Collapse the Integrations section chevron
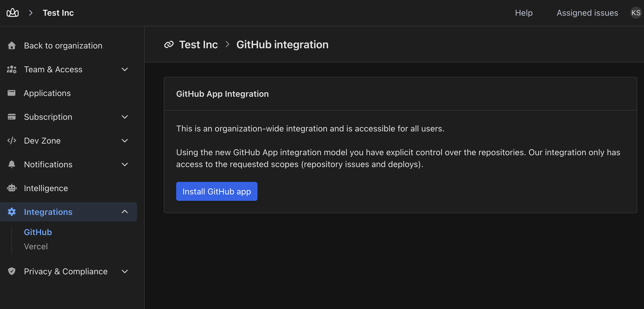The height and width of the screenshot is (309, 644). tap(125, 212)
